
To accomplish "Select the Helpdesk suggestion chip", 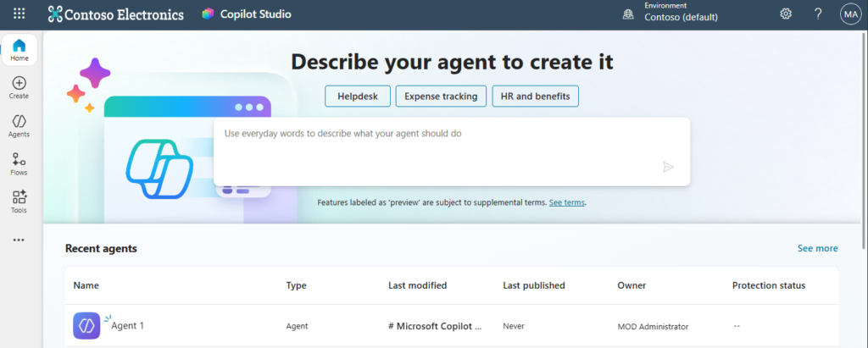I will click(x=356, y=97).
